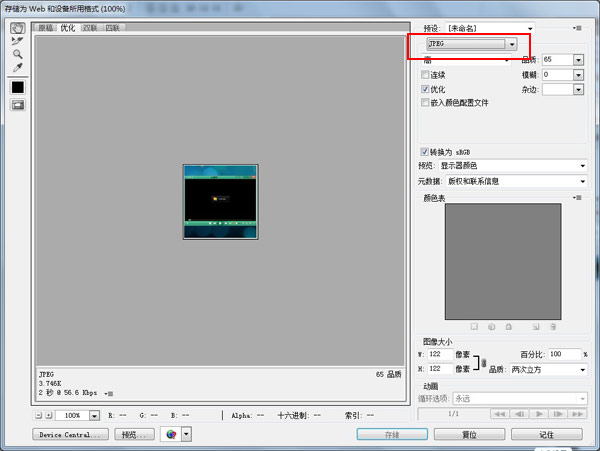Image resolution: width=600 pixels, height=451 pixels.
Task: Click the zoom out minus button
Action: 38,415
